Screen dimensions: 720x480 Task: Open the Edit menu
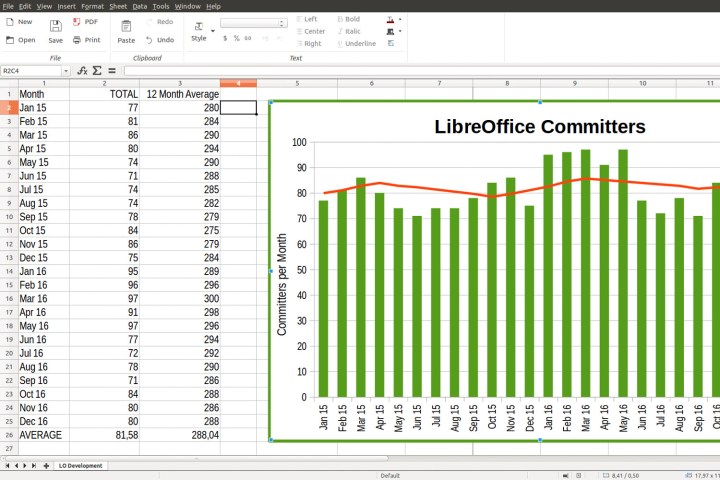click(25, 6)
